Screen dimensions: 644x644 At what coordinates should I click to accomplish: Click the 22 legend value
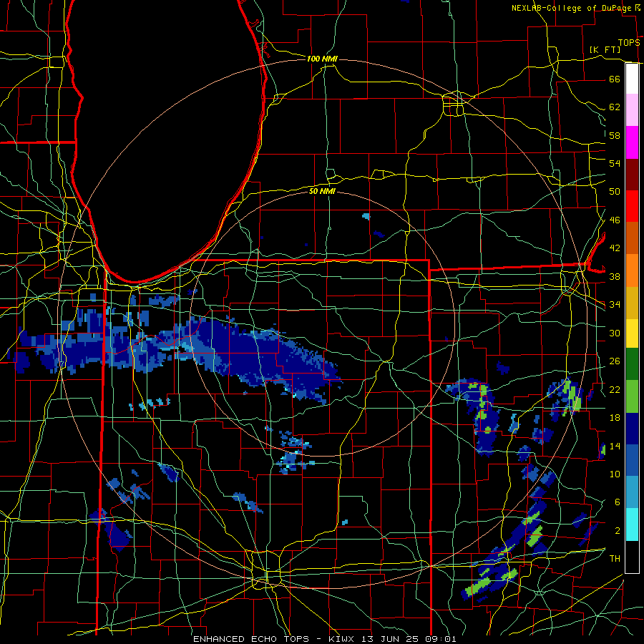(x=615, y=389)
